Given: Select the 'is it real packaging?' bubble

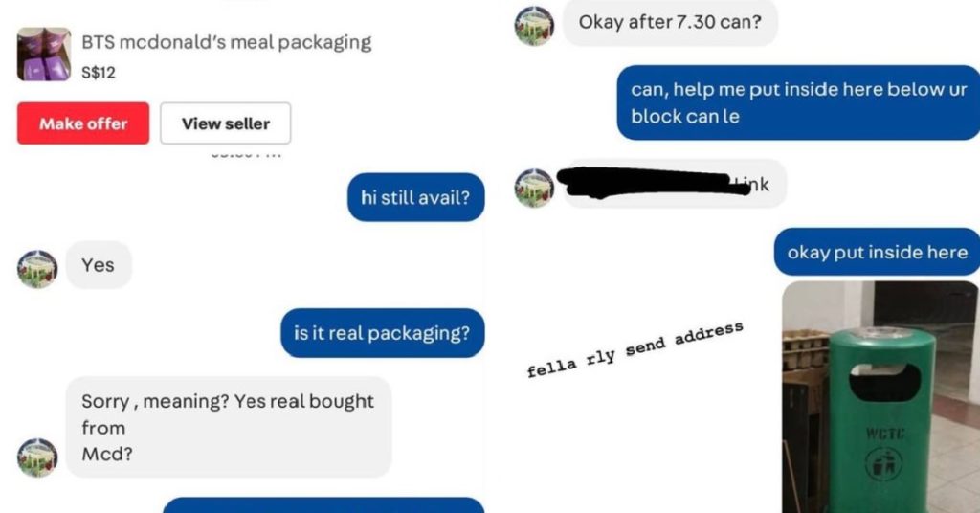Looking at the screenshot, I should 383,333.
